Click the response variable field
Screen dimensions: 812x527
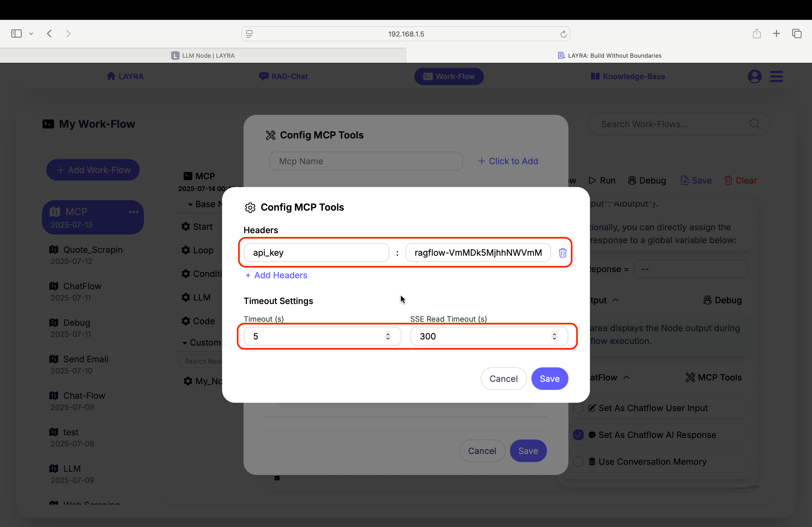click(x=691, y=269)
